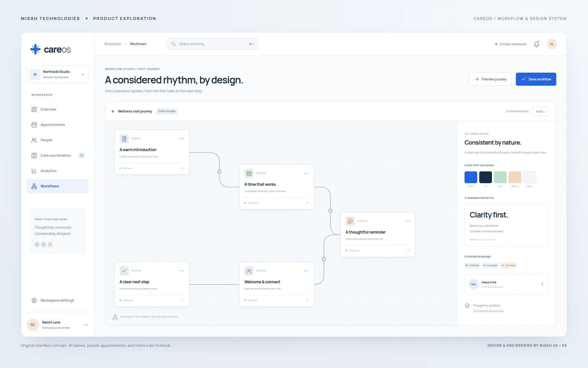Click the document icon on Step 01 card

tap(124, 139)
